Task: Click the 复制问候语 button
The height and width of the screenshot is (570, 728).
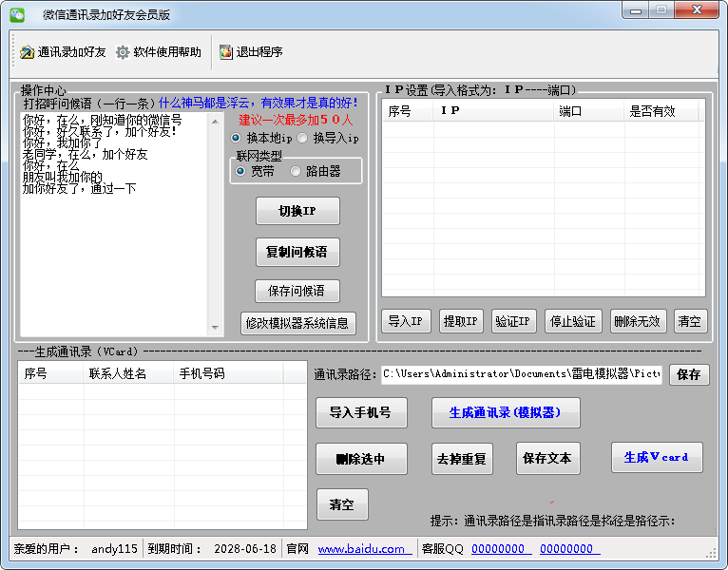Action: (297, 252)
